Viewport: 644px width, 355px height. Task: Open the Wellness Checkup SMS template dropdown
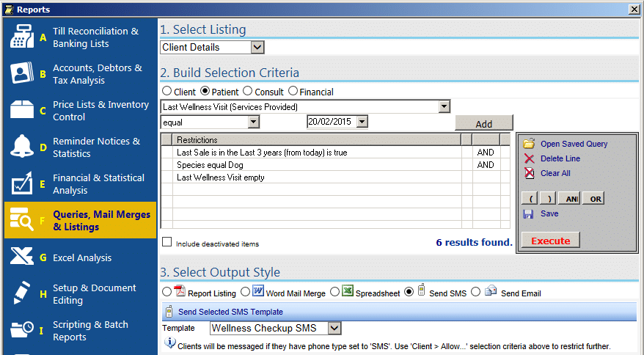coord(334,328)
